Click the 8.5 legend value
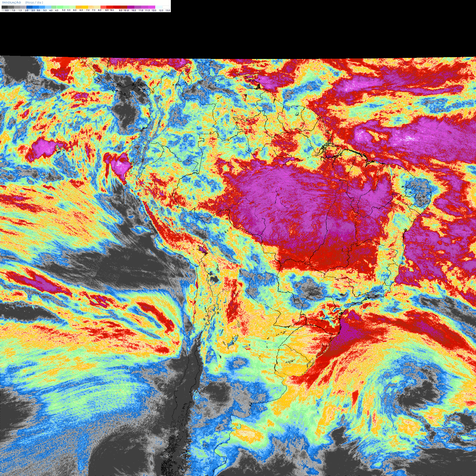The image size is (476, 476). pyautogui.click(x=107, y=10)
